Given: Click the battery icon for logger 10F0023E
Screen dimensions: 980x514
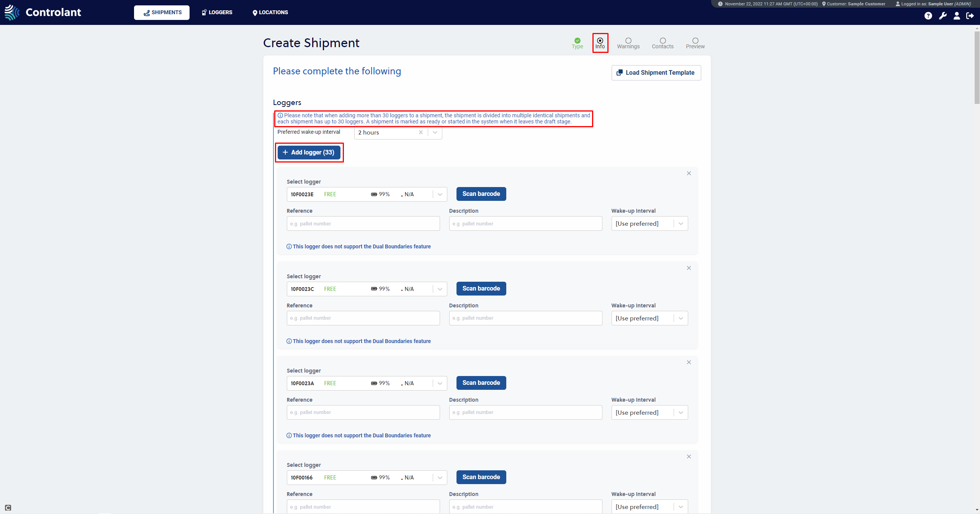Looking at the screenshot, I should point(374,194).
